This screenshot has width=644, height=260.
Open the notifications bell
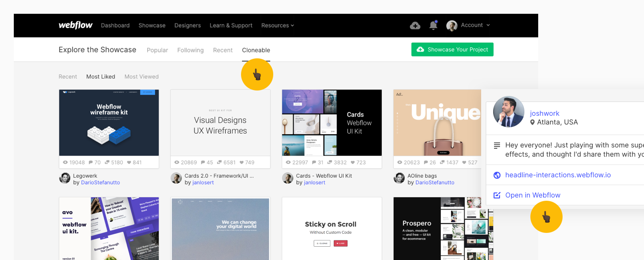(433, 25)
